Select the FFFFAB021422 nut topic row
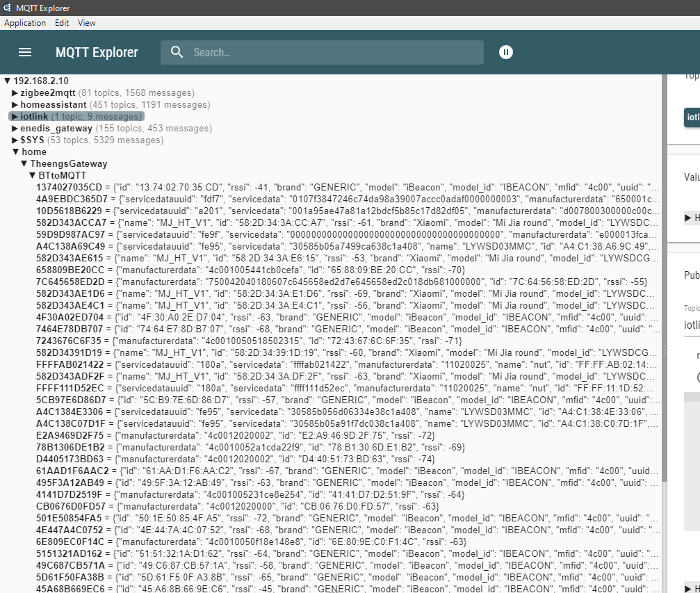700x593 pixels. click(70, 364)
